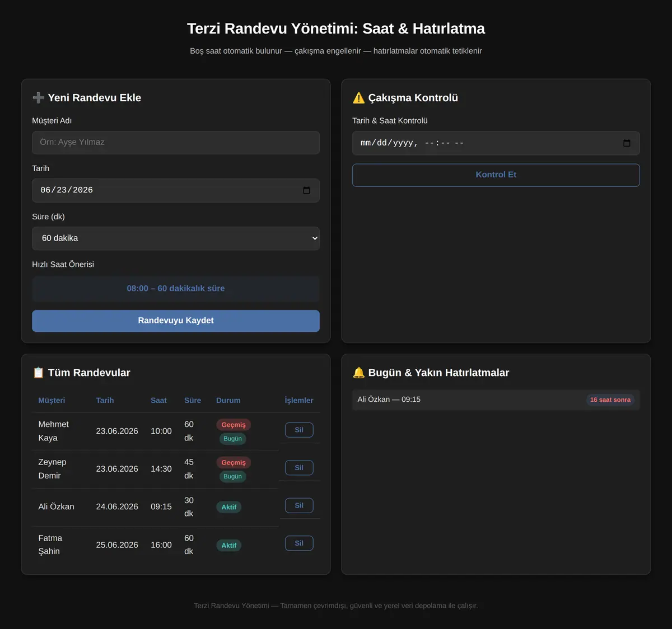Select the suggested slot 08:00 – 60 dakikalık süre
672x629 pixels.
pyautogui.click(x=176, y=289)
